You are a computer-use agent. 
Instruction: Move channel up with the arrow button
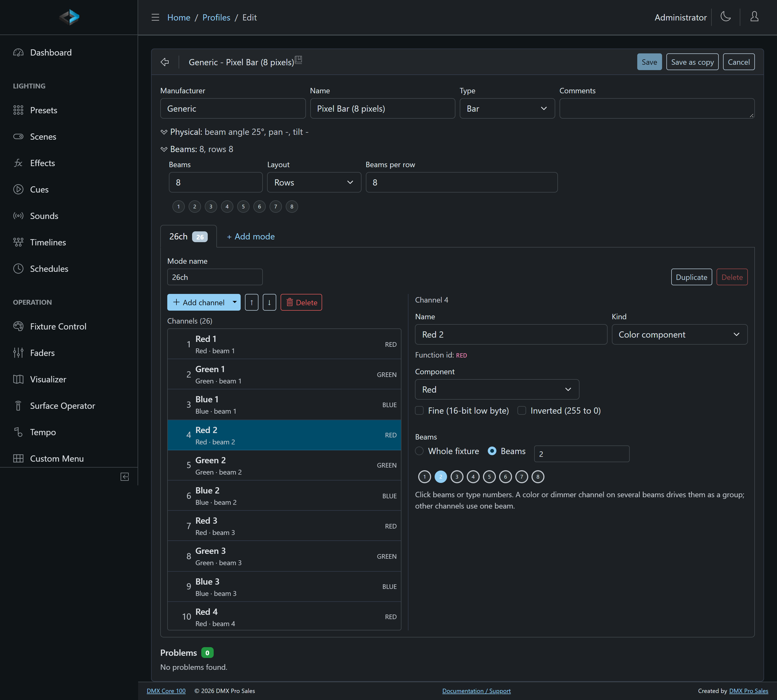(251, 302)
